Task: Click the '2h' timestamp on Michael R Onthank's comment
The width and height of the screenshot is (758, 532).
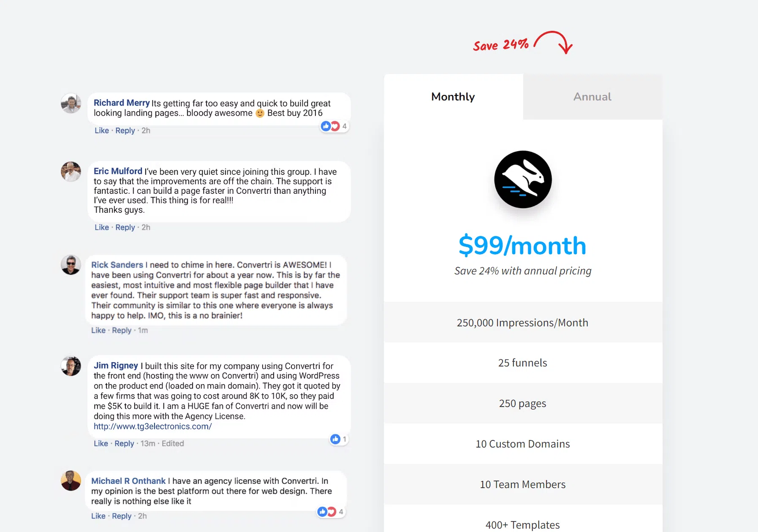Action: coord(142,516)
